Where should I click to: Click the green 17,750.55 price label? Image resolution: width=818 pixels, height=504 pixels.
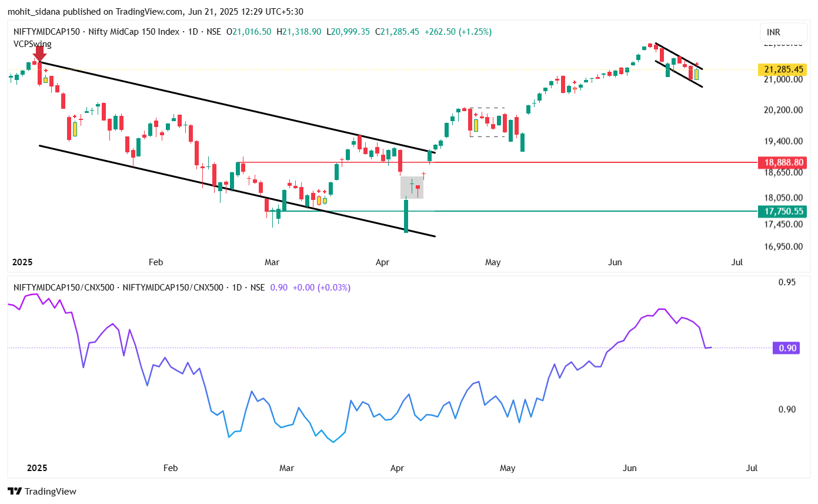click(x=783, y=211)
